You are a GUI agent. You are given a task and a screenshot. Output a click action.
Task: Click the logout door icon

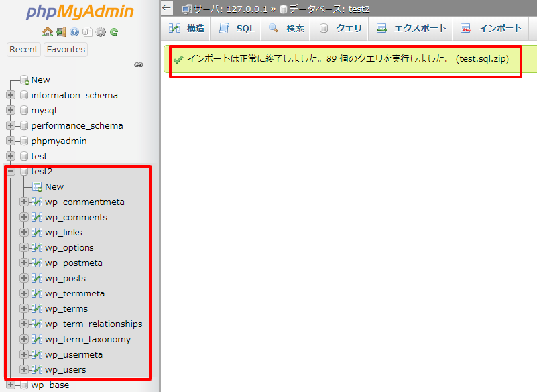click(x=61, y=32)
